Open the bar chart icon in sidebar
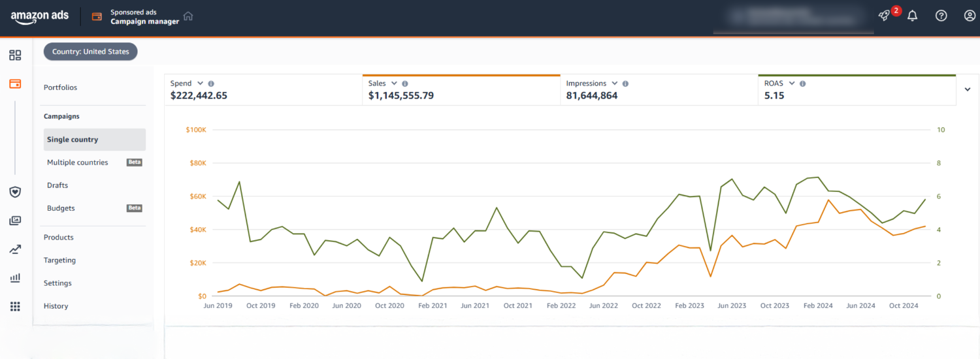The height and width of the screenshot is (359, 980). [15, 278]
